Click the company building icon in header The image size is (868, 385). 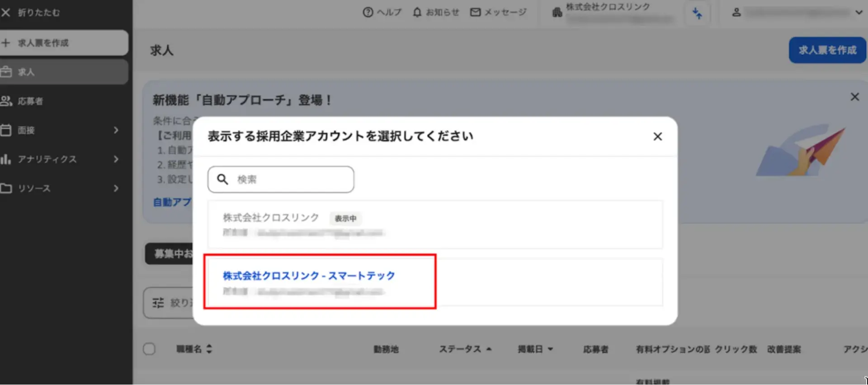(557, 12)
